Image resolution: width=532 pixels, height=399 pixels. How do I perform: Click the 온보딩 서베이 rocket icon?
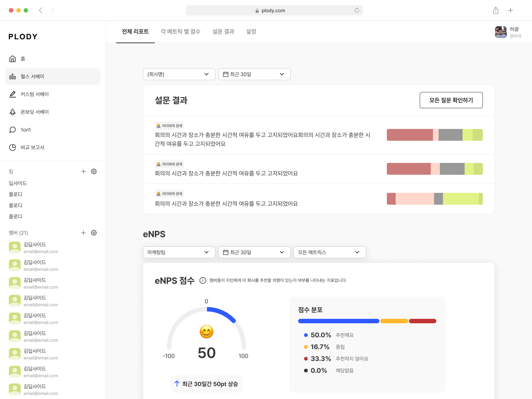coord(13,112)
